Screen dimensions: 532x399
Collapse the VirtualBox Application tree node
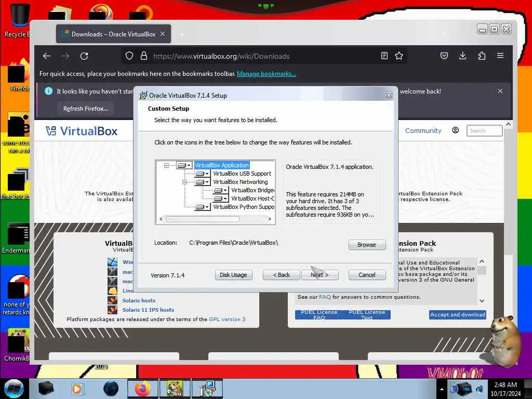166,166
